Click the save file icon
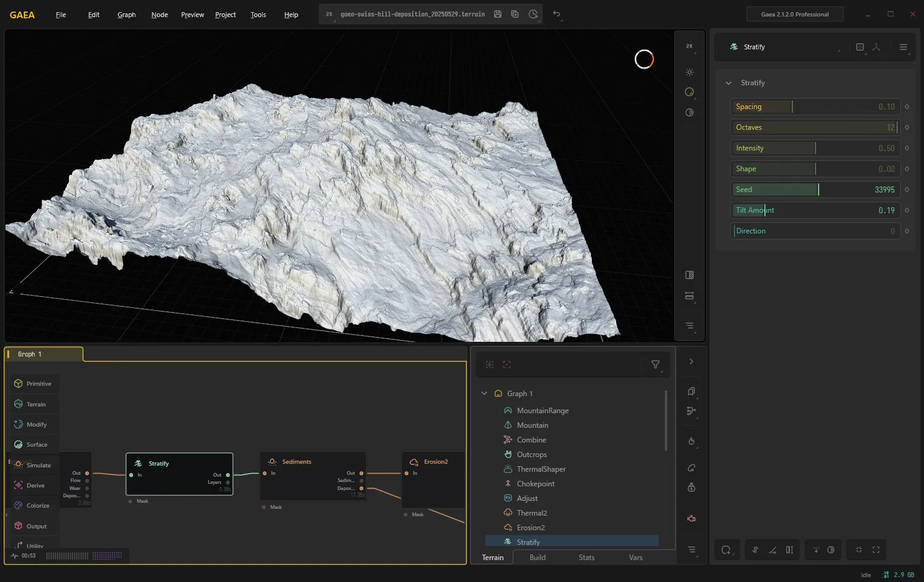The width and height of the screenshot is (924, 582). 497,14
